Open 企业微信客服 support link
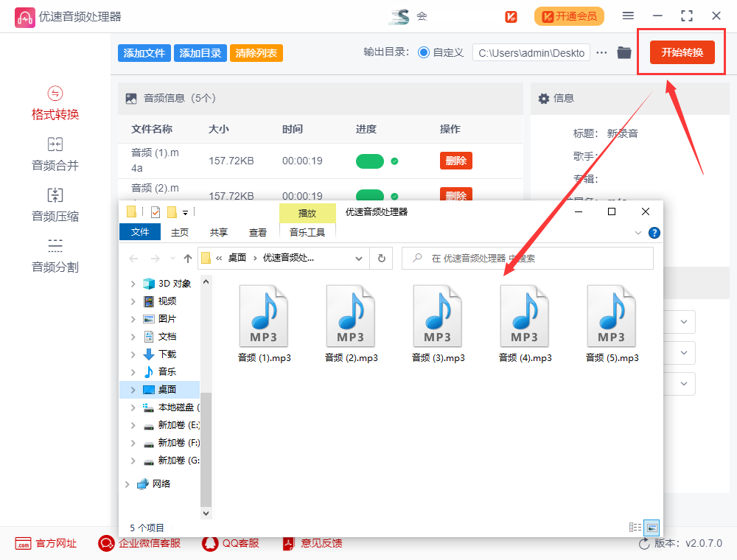This screenshot has height=560, width=737. (139, 544)
